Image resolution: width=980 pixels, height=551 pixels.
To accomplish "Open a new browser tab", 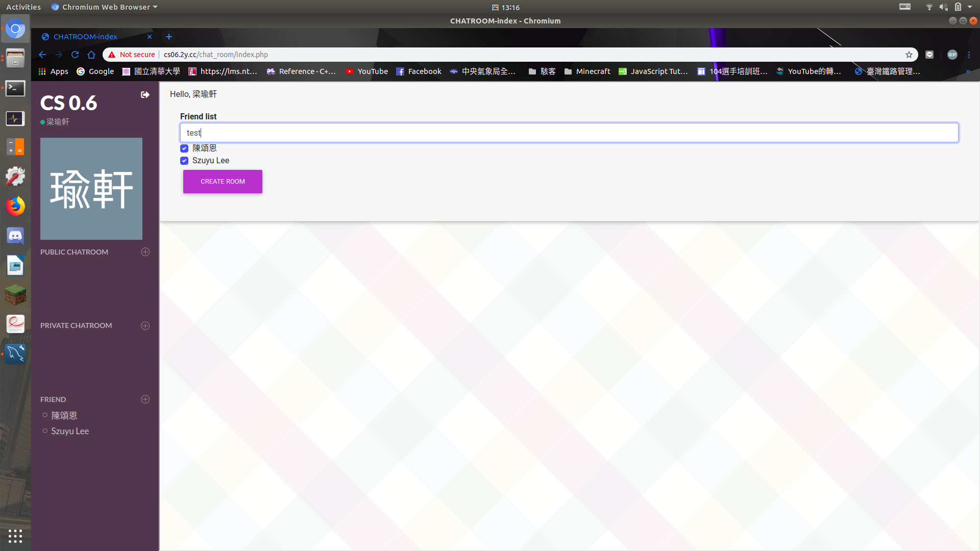I will 169,37.
